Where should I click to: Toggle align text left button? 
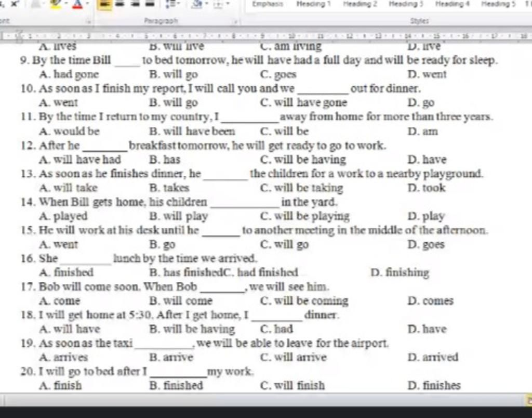point(104,4)
